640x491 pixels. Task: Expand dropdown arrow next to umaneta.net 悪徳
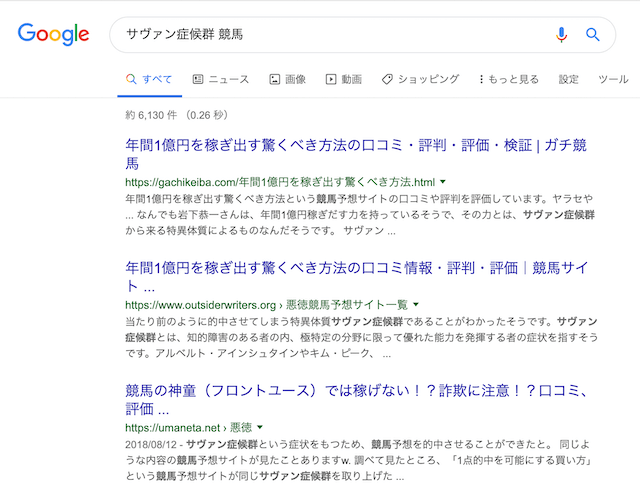[x=260, y=427]
